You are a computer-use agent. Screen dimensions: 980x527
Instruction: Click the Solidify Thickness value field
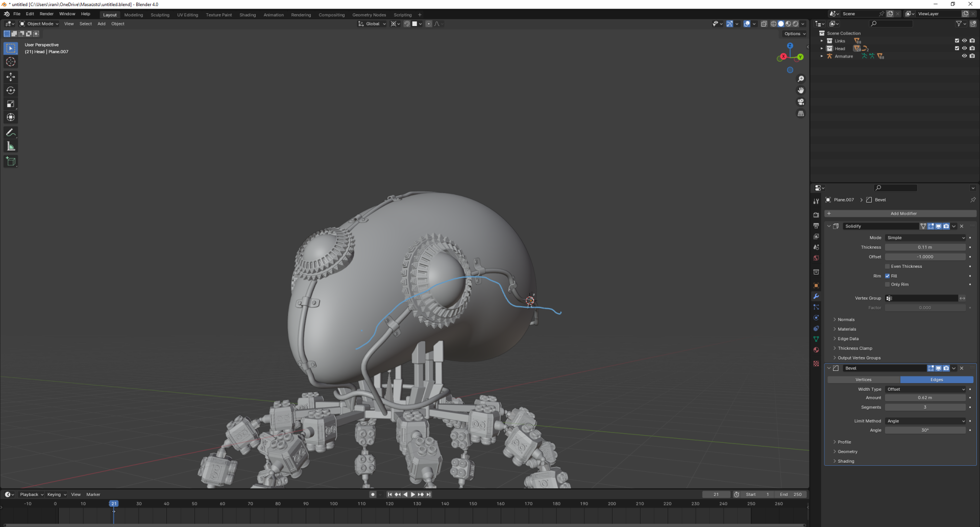click(x=925, y=247)
